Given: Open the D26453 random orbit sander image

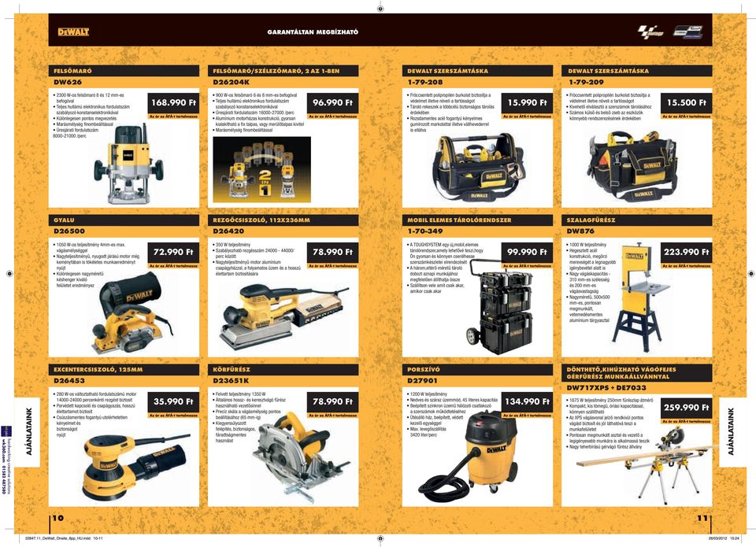Looking at the screenshot, I should click(x=135, y=467).
